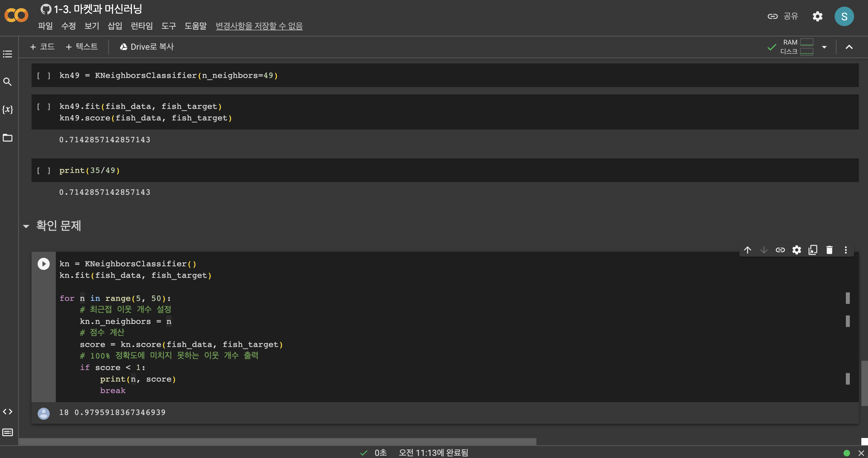The width and height of the screenshot is (868, 458).
Task: Open the find and replace search panel
Action: [x=7, y=82]
